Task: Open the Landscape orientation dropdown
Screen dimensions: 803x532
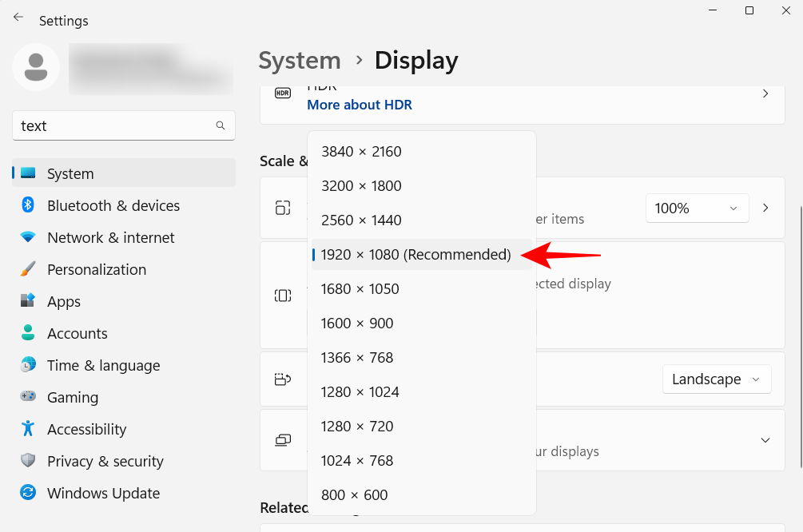Action: pyautogui.click(x=716, y=379)
